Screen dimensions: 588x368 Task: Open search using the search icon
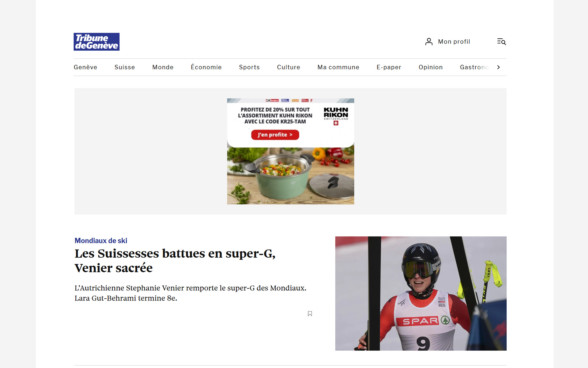pos(501,41)
